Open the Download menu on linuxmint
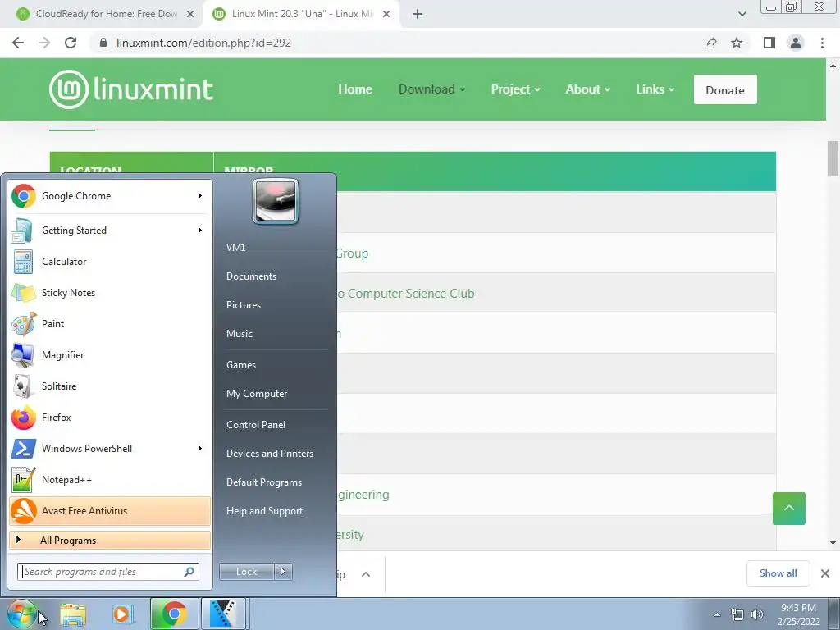The width and height of the screenshot is (840, 630). [431, 89]
